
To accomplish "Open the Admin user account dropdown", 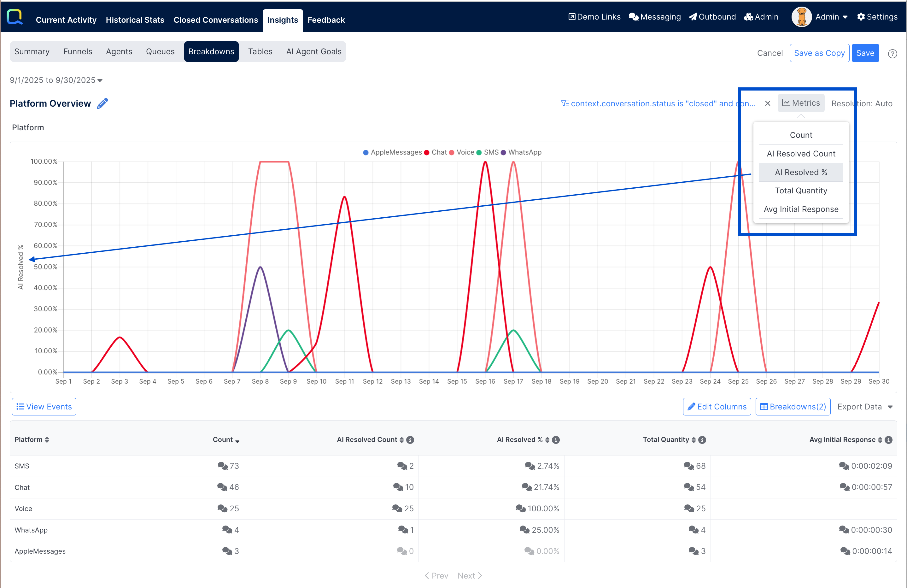I will coord(831,17).
